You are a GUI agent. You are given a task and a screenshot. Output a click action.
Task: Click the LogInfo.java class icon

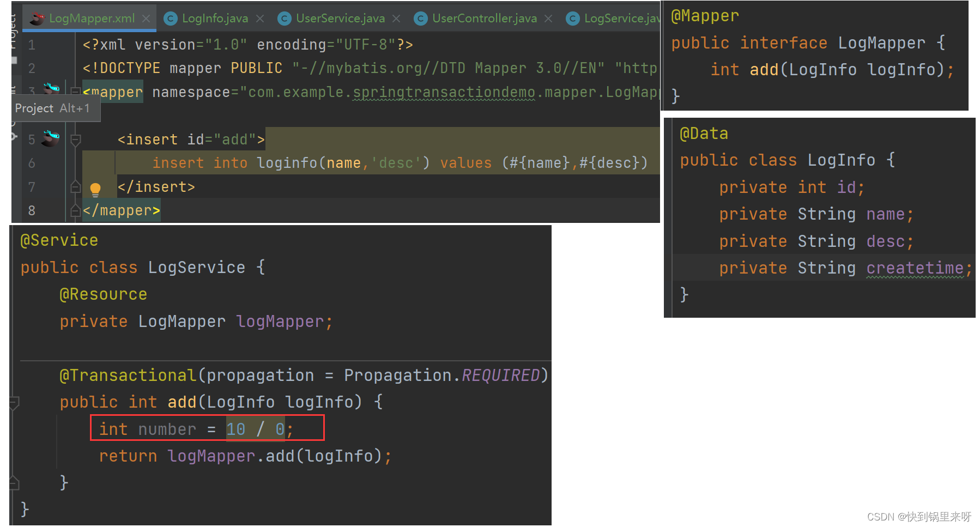[171, 19]
